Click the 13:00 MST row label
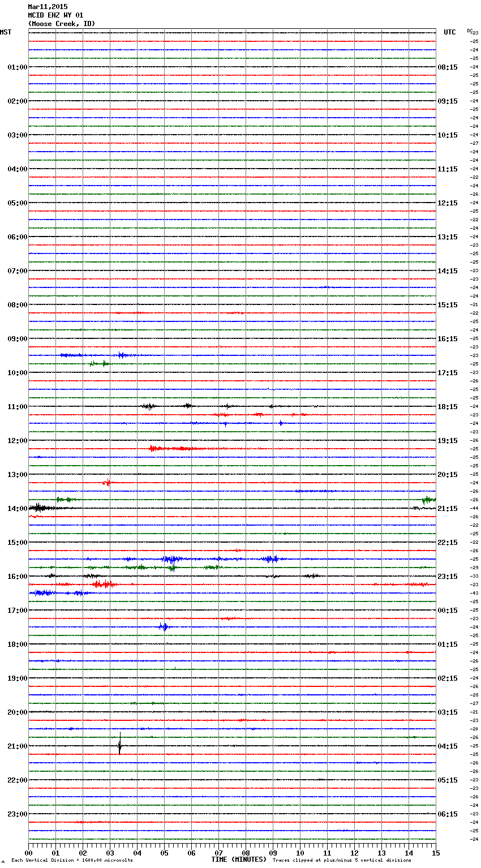This screenshot has width=481, height=868. (18, 475)
